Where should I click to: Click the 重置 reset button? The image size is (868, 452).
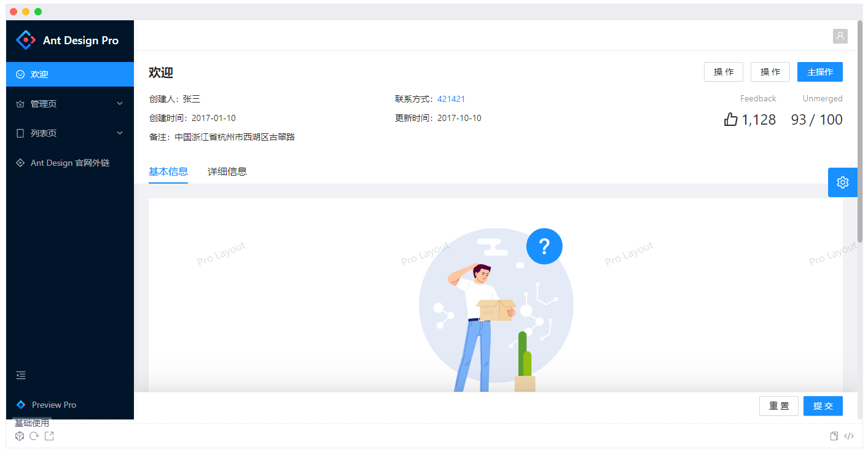[x=778, y=406]
